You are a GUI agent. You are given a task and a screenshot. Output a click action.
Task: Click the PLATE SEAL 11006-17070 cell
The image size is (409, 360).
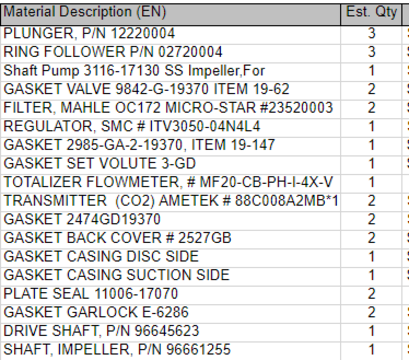tap(171, 294)
